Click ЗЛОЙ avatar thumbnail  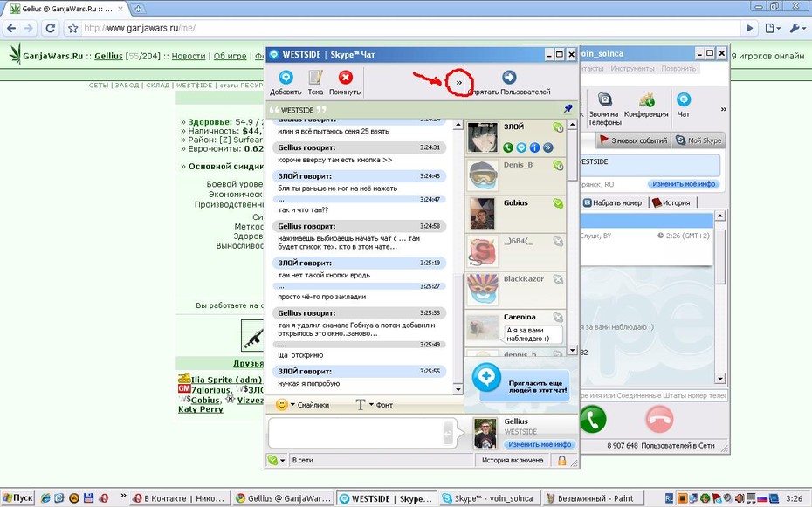tap(483, 138)
